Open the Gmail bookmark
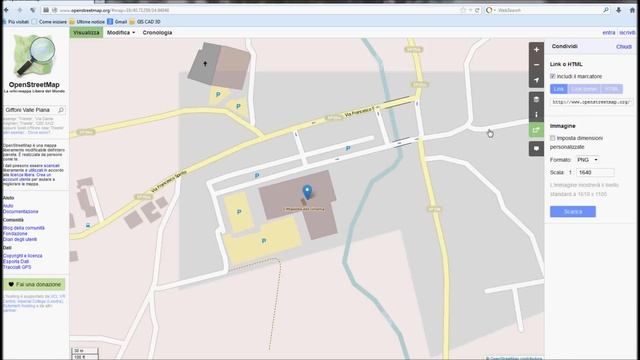The width and height of the screenshot is (640, 360). tap(117, 22)
